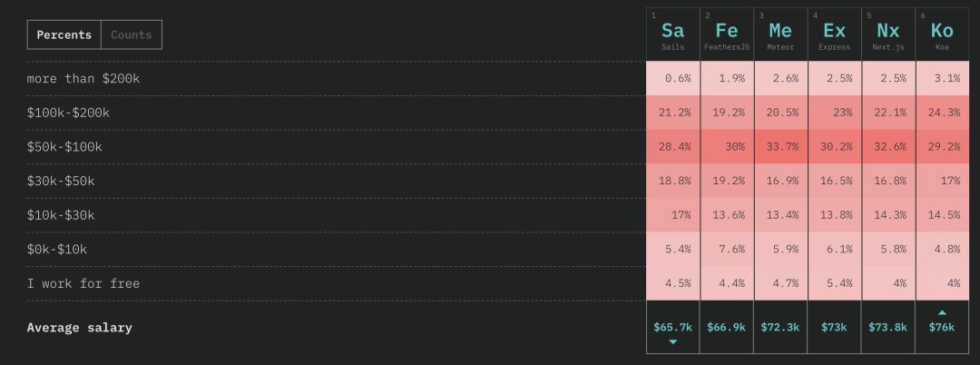
Task: Switch the view to Counts
Action: coord(132,35)
